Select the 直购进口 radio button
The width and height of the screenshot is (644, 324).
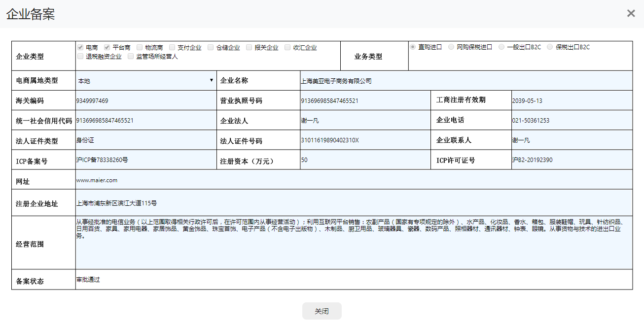[x=413, y=47]
